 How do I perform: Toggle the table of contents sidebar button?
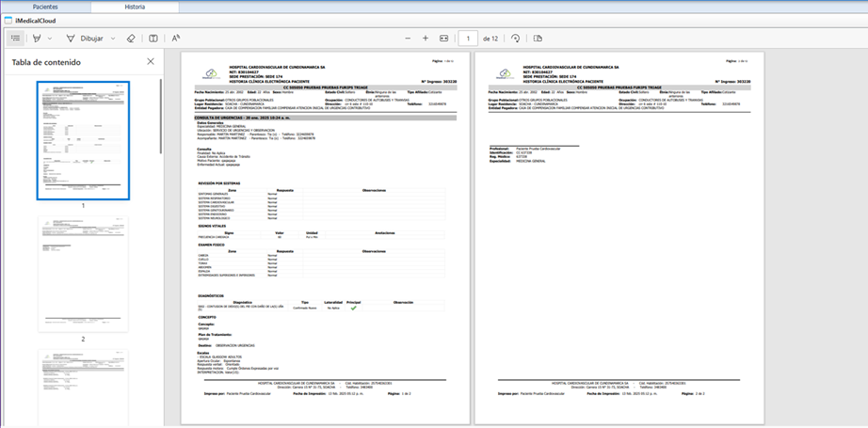point(15,39)
